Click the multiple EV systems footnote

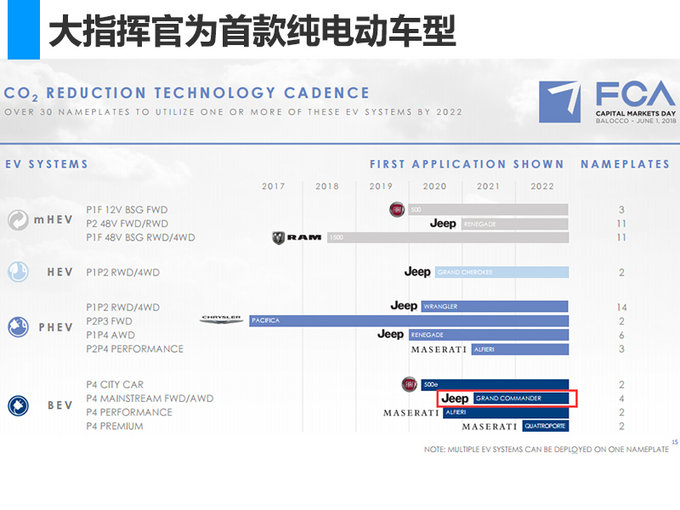(546, 450)
